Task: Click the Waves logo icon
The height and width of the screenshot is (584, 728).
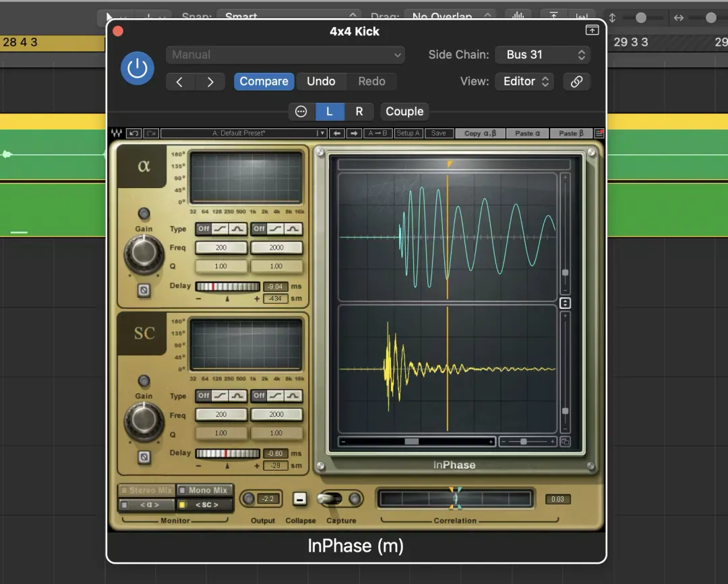Action: pos(117,134)
